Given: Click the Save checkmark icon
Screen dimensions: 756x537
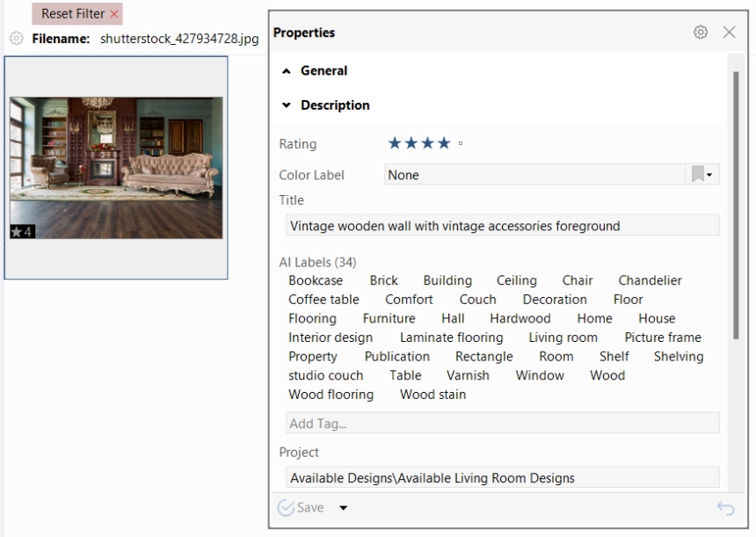Looking at the screenshot, I should (x=287, y=508).
